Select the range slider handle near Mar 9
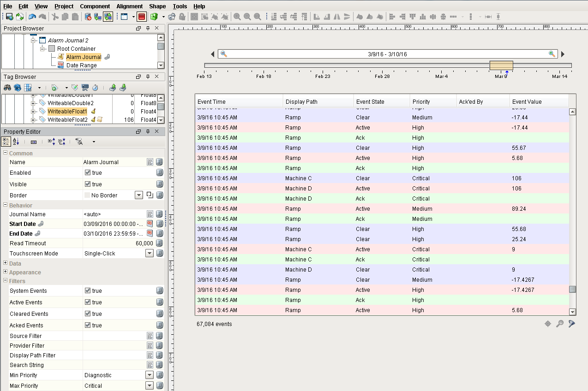Screen dimensions: 588x391 coord(502,65)
